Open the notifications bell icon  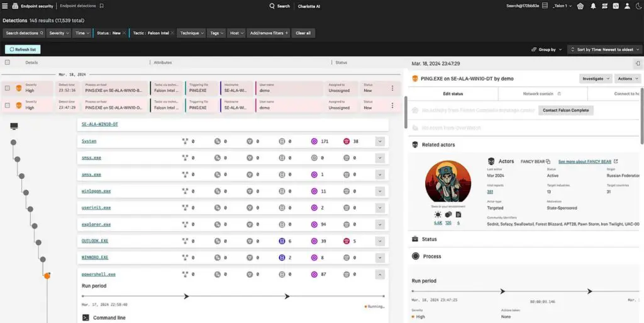592,6
